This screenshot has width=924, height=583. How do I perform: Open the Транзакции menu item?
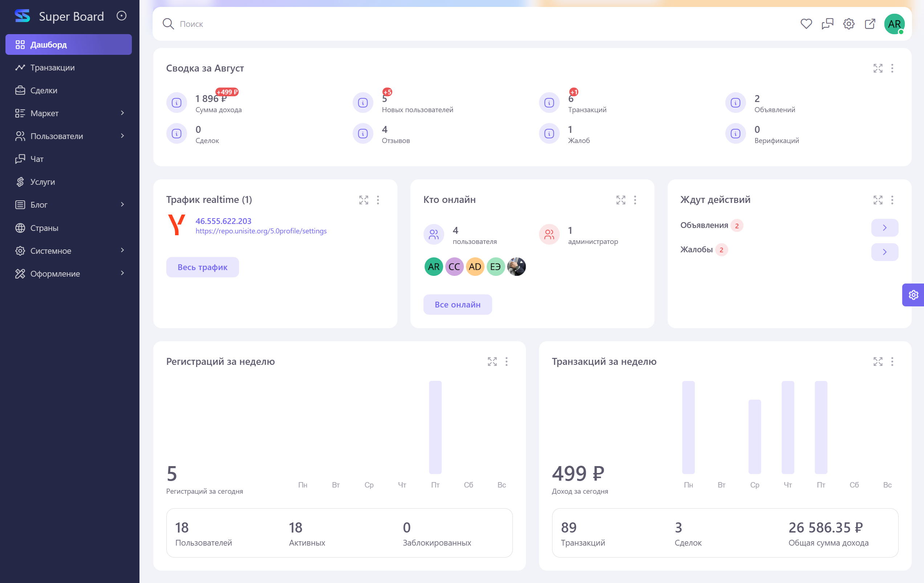click(x=53, y=68)
